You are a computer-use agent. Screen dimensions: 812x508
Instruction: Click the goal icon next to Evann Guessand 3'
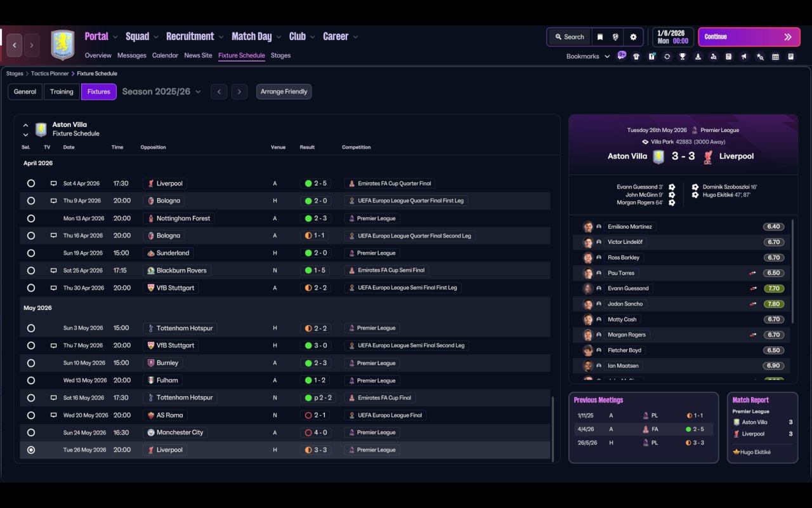click(x=672, y=187)
